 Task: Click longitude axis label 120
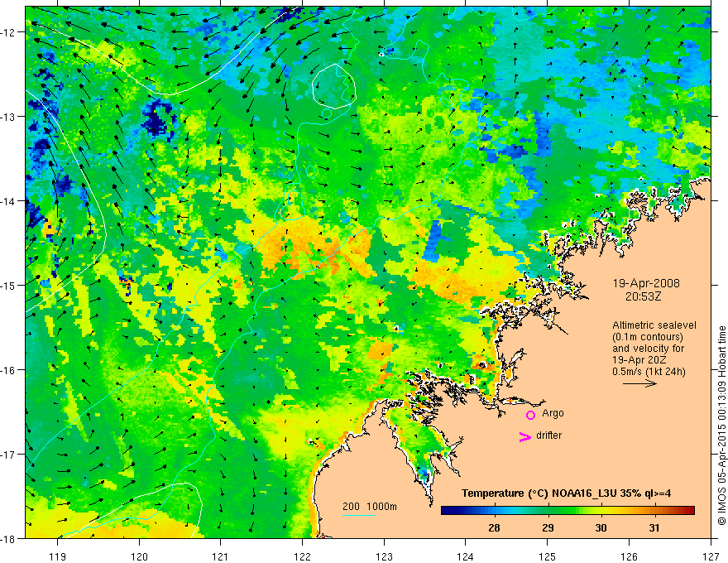(139, 556)
